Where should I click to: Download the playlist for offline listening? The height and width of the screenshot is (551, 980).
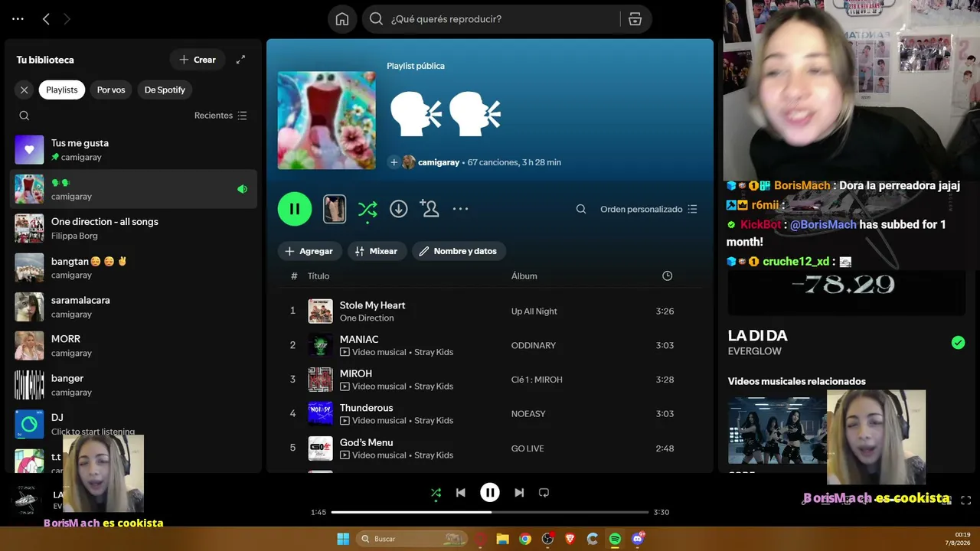pos(399,209)
